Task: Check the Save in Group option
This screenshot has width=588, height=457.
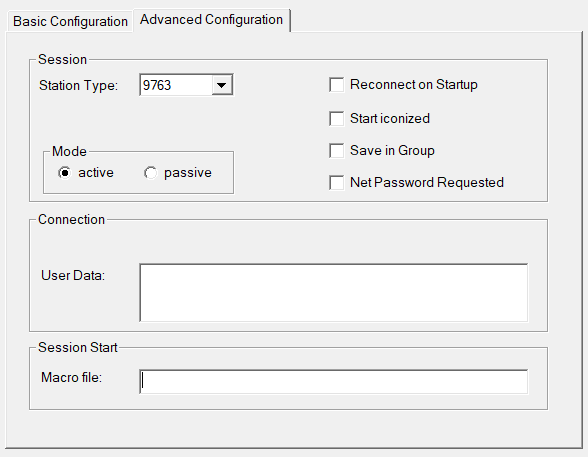Action: 336,151
